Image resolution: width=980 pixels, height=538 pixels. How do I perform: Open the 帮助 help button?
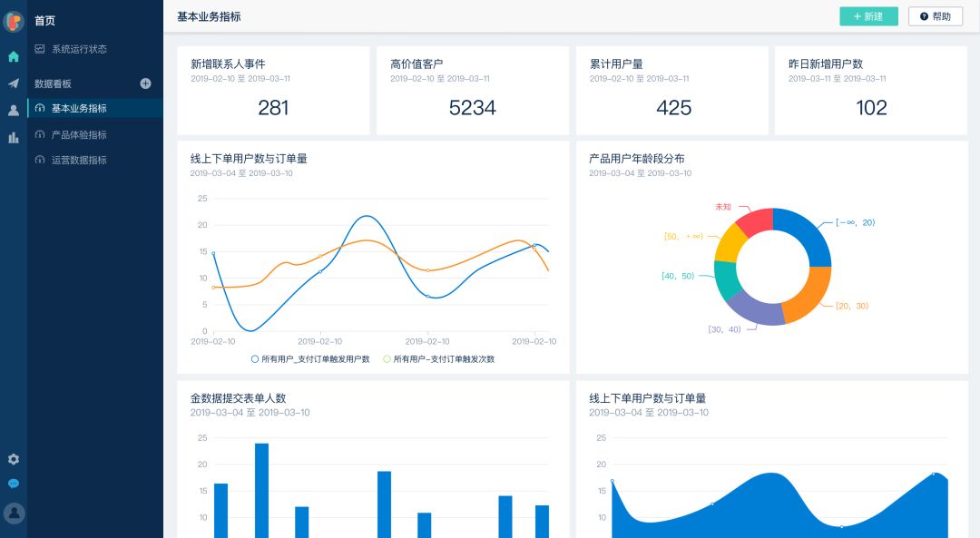point(936,16)
